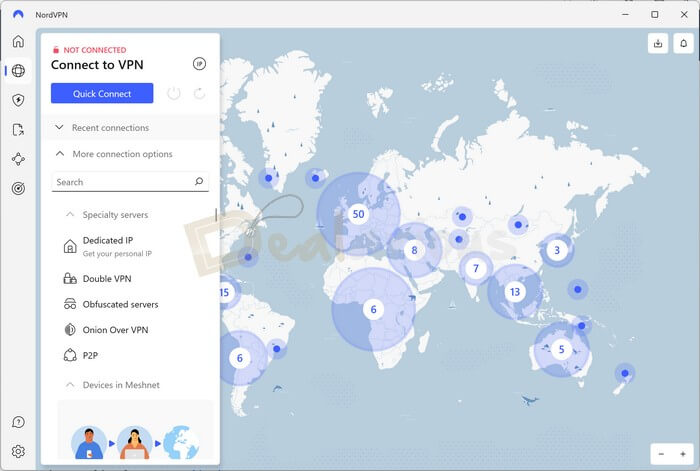Click the Africa cluster marked 6
The image size is (700, 471).
(x=373, y=309)
